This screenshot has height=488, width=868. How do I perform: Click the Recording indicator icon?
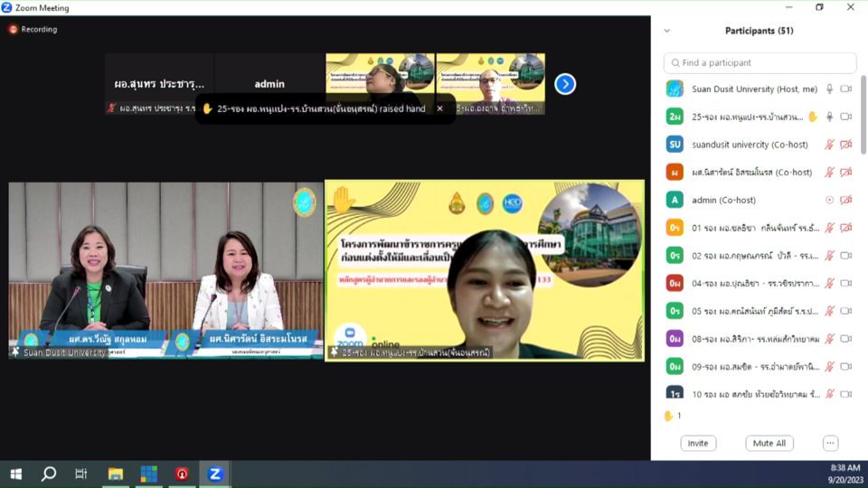(13, 29)
